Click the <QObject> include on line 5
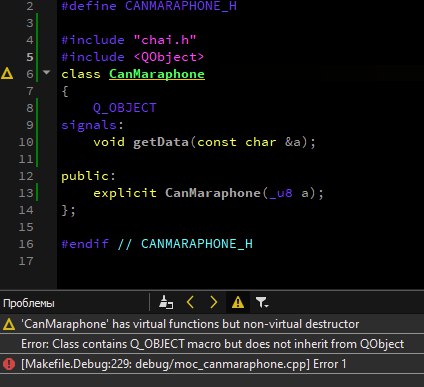Image resolution: width=424 pixels, height=387 pixels. click(169, 57)
